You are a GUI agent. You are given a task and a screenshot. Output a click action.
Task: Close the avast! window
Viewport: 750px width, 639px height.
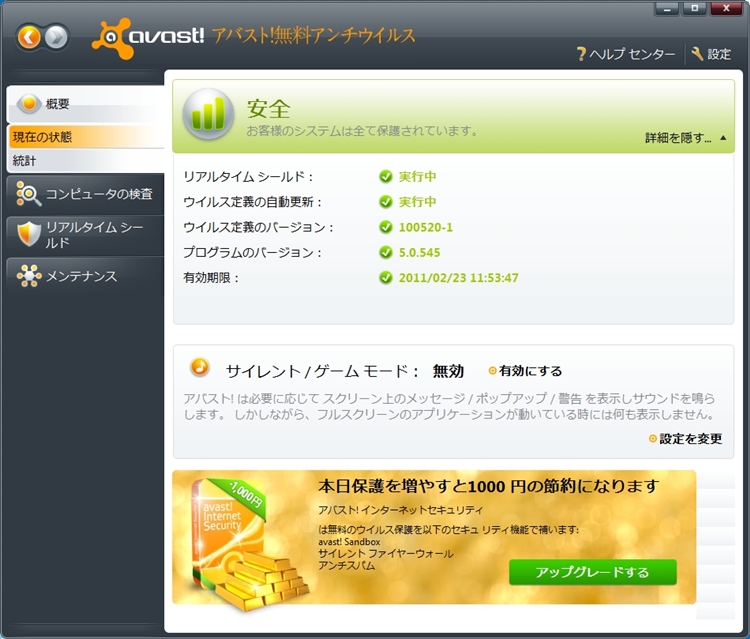[x=726, y=9]
